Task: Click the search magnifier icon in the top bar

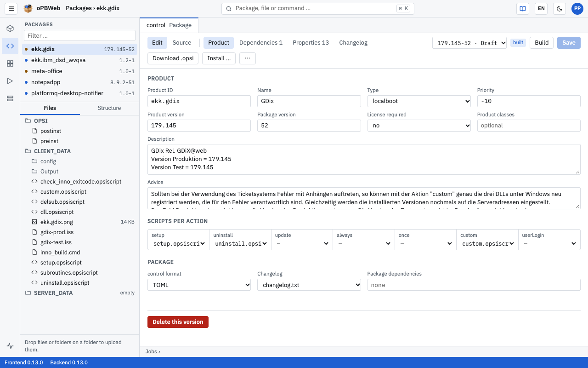Action: 229,8
